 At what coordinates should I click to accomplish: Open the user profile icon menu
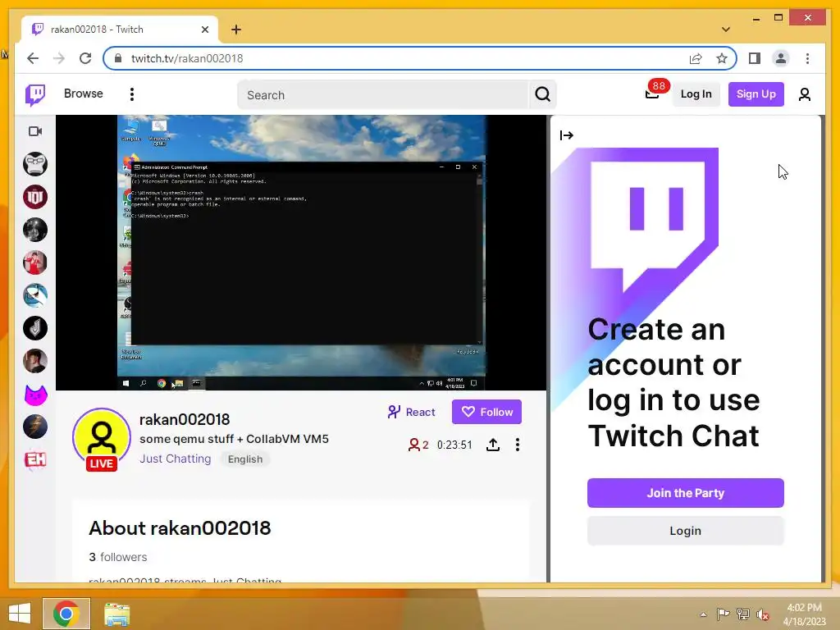804,95
